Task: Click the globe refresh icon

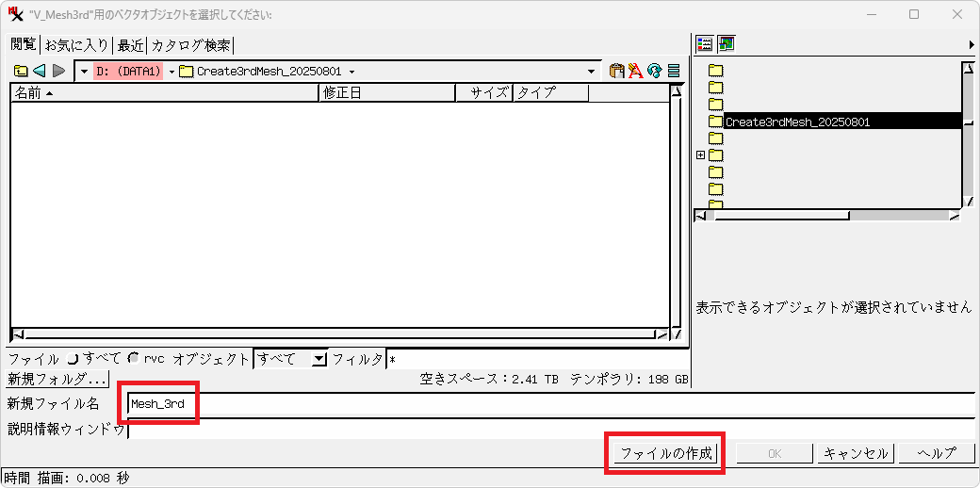Action: coord(654,71)
